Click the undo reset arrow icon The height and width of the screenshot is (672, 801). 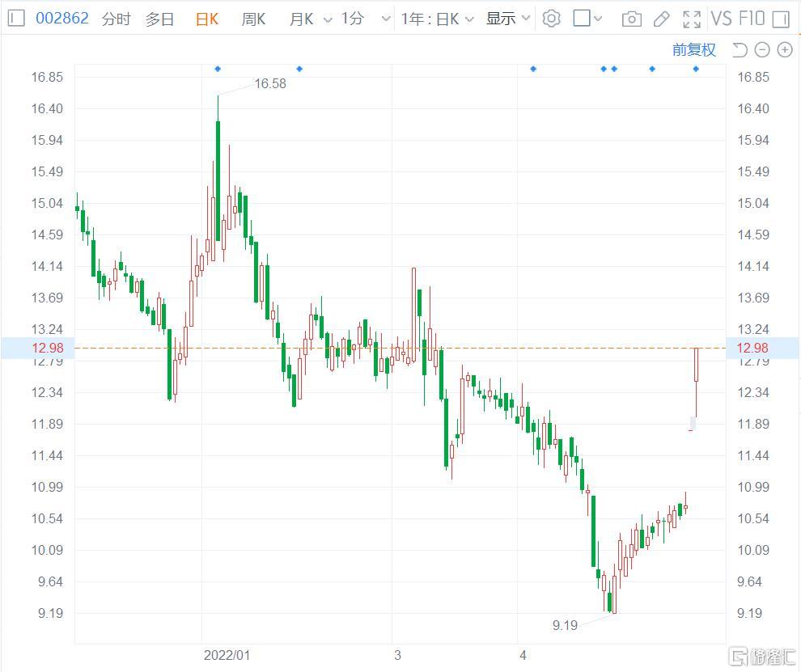coord(740,49)
